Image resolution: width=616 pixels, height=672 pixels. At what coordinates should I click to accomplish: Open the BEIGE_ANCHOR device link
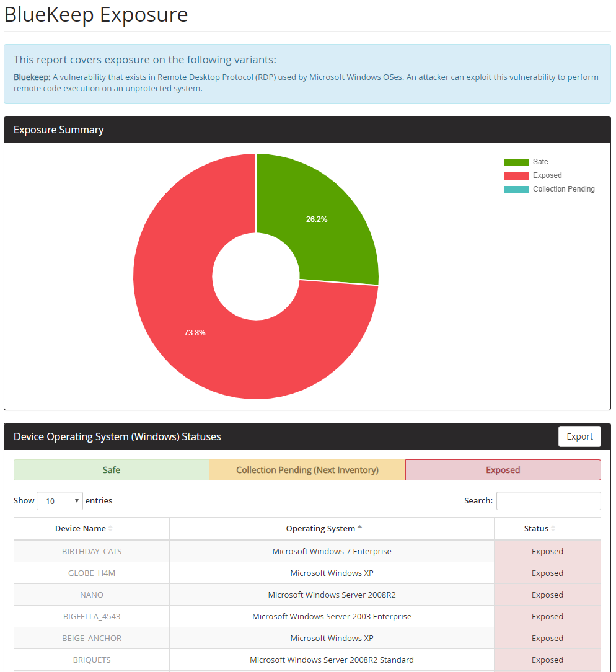[92, 638]
